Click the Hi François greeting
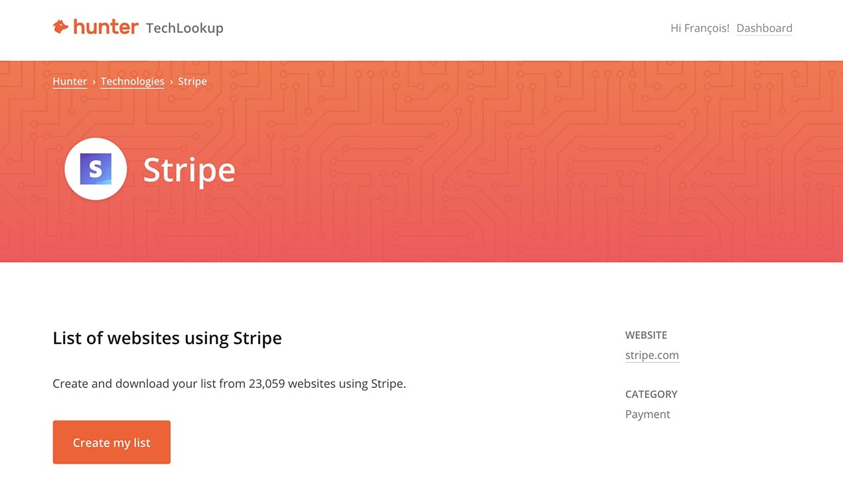 [x=700, y=28]
